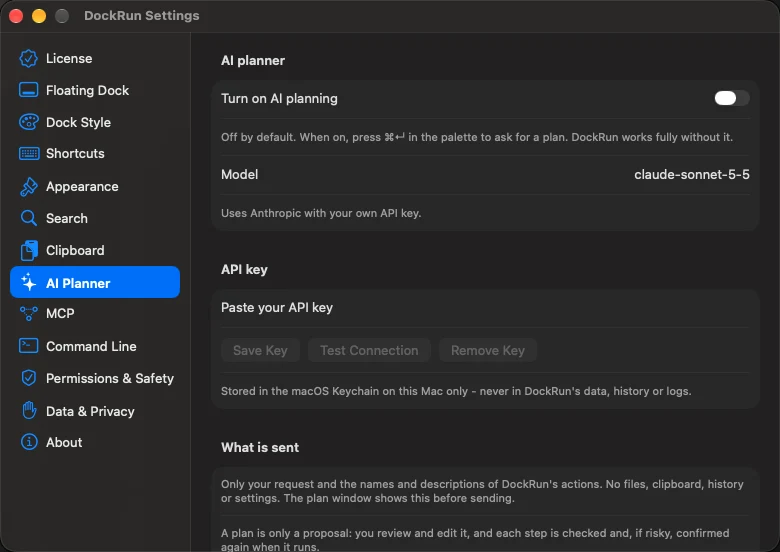Click the Data & Privacy hand icon
Viewport: 780px width, 552px height.
click(x=29, y=410)
